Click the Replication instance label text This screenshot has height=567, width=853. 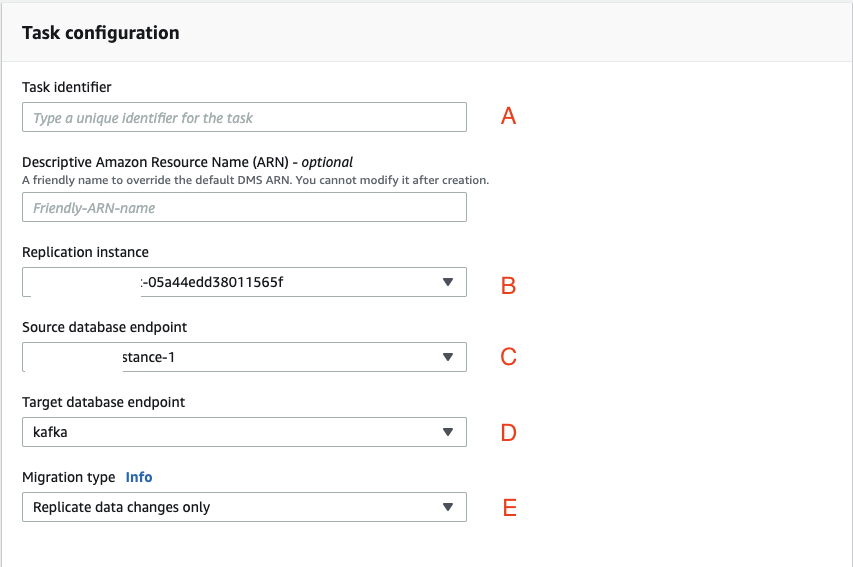(x=85, y=252)
